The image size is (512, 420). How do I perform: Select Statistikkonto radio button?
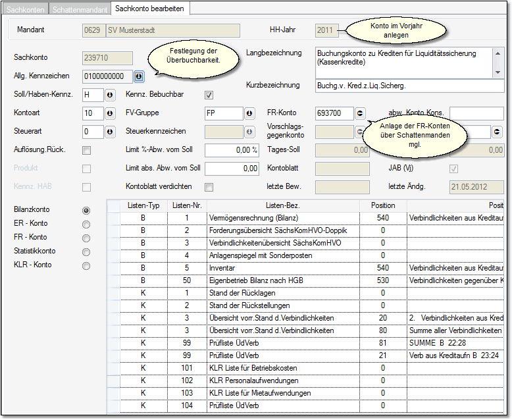coord(86,251)
